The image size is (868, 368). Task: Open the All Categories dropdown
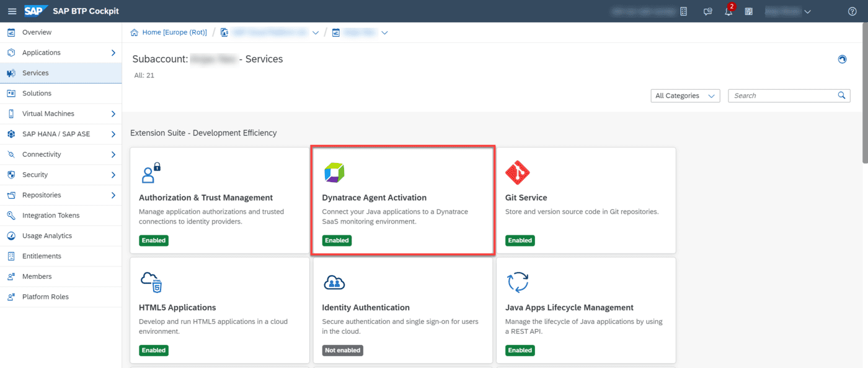tap(684, 95)
